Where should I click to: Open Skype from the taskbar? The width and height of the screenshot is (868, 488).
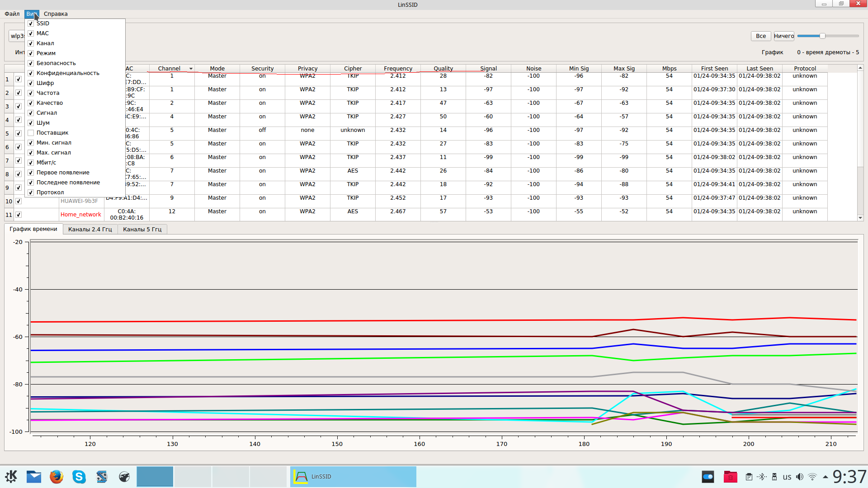click(79, 476)
